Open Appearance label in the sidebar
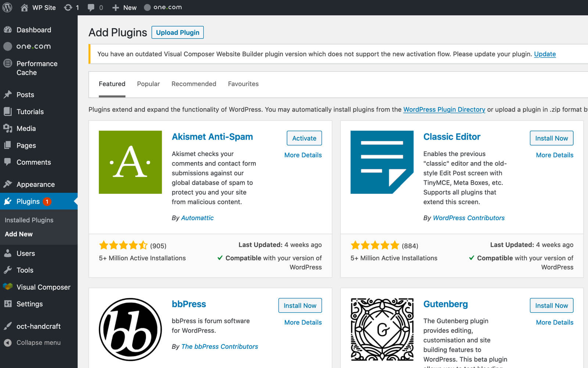Screen dimensions: 588x368 pos(36,184)
